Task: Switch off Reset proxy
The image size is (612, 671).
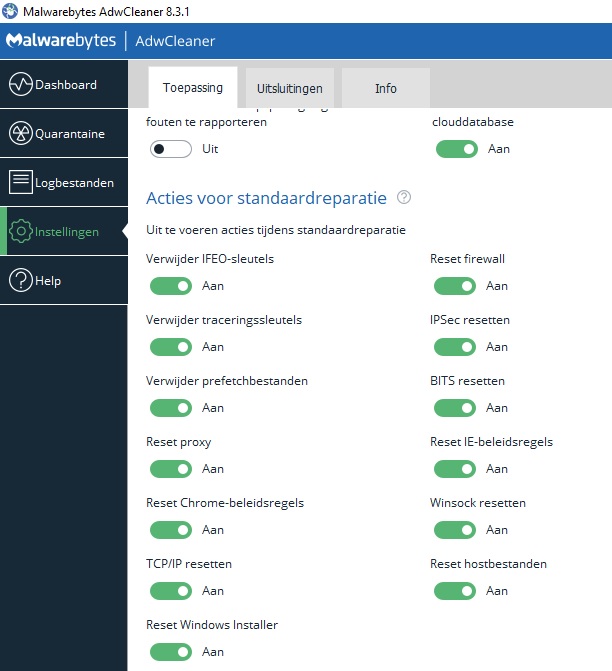Action: coord(170,469)
